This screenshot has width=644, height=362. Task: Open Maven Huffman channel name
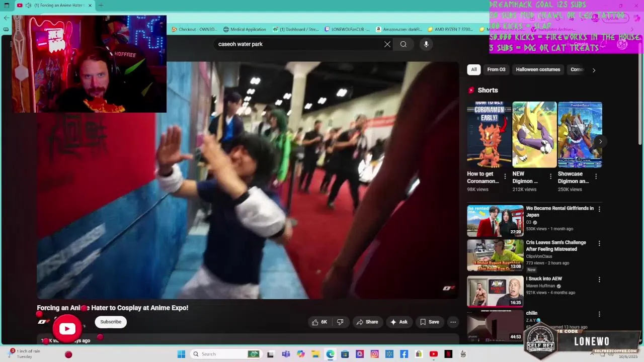tap(540, 286)
